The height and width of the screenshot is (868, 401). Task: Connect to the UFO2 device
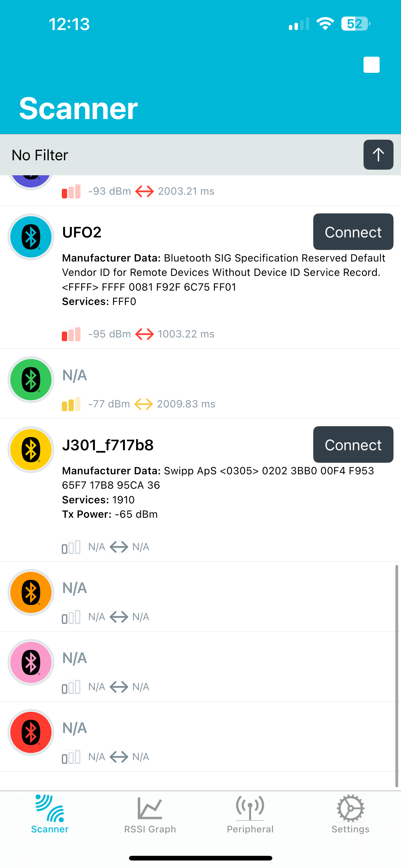(353, 232)
